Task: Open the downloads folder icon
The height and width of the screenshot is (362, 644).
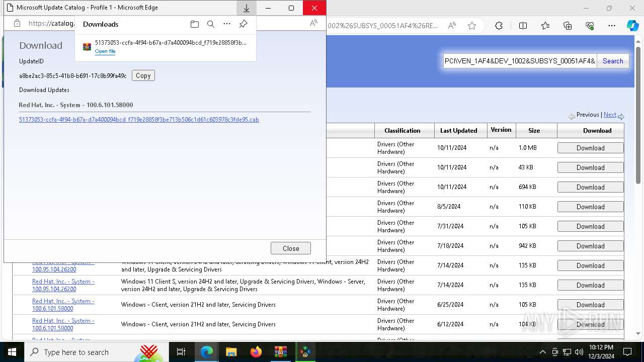Action: [x=195, y=24]
